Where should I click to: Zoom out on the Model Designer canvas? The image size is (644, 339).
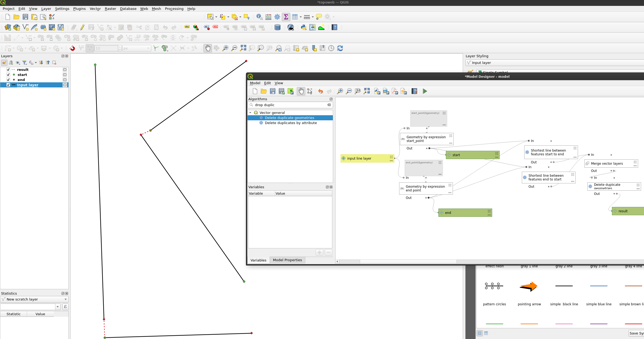(349, 91)
